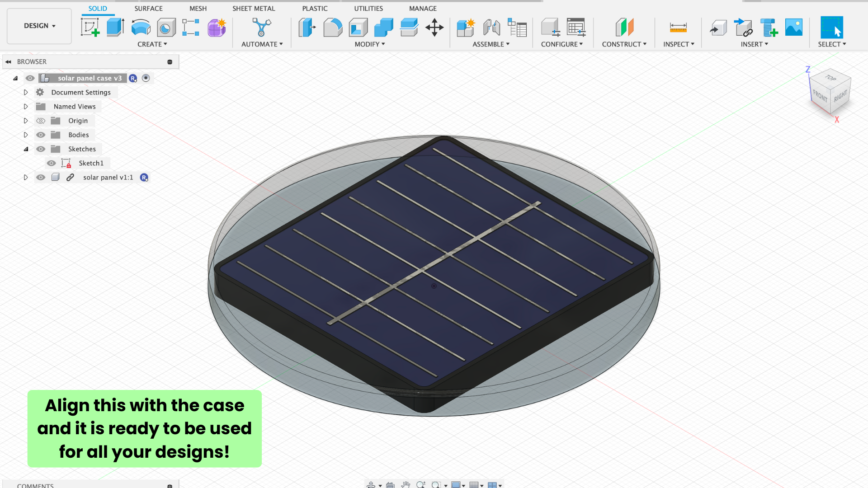Click the Select tool icon
This screenshot has width=868, height=488.
pyautogui.click(x=832, y=28)
